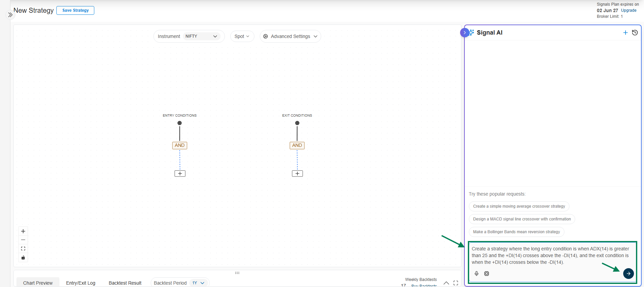Viewport: 644px width, 287px height.
Task: Fit the canvas view to screen
Action: (x=23, y=249)
